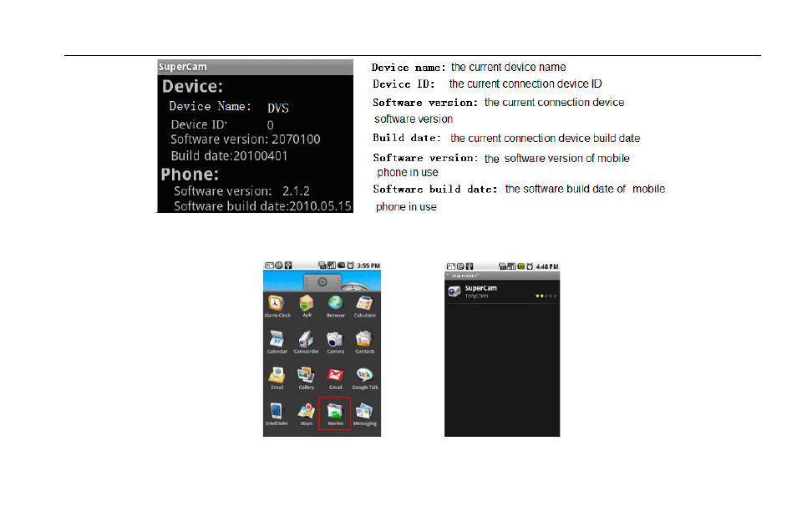Click the 4:48 PM clock text
797x532 pixels.
(x=547, y=266)
